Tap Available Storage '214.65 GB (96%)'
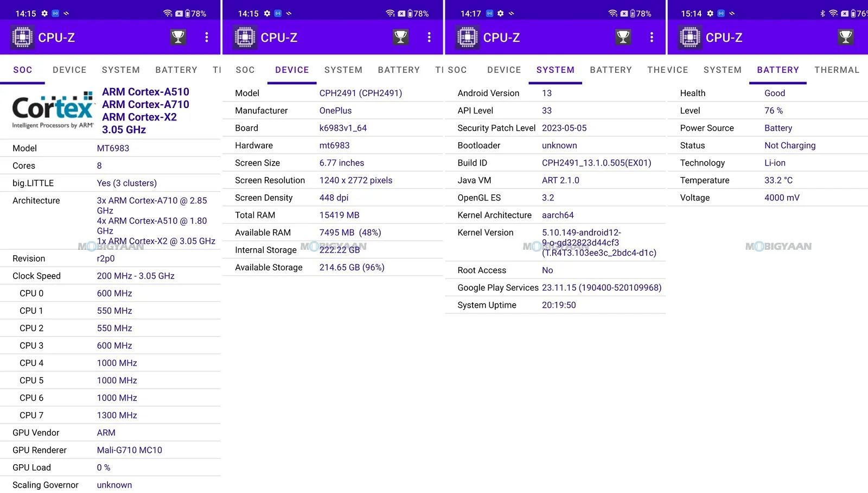868x493 pixels. pyautogui.click(x=352, y=267)
